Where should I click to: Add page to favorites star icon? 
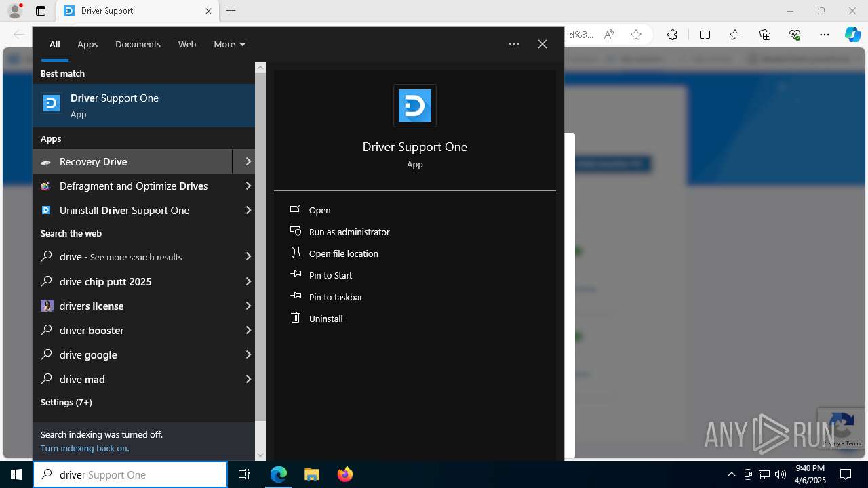click(636, 35)
